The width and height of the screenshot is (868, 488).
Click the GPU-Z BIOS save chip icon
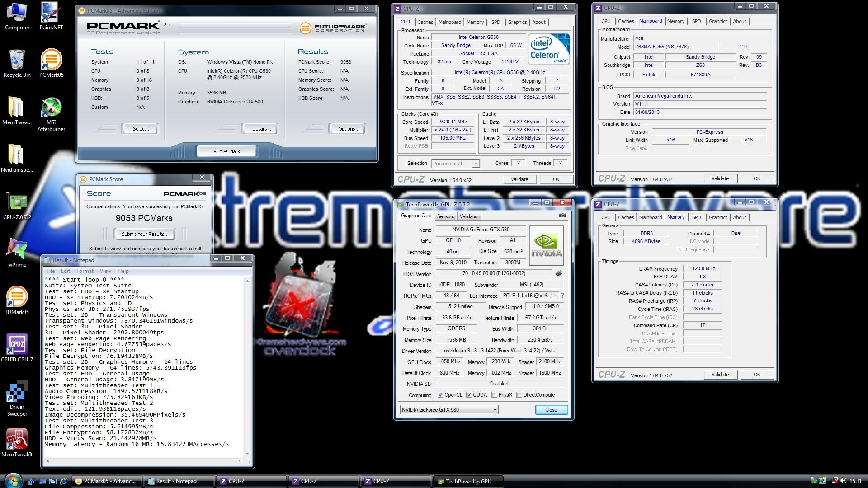point(559,273)
